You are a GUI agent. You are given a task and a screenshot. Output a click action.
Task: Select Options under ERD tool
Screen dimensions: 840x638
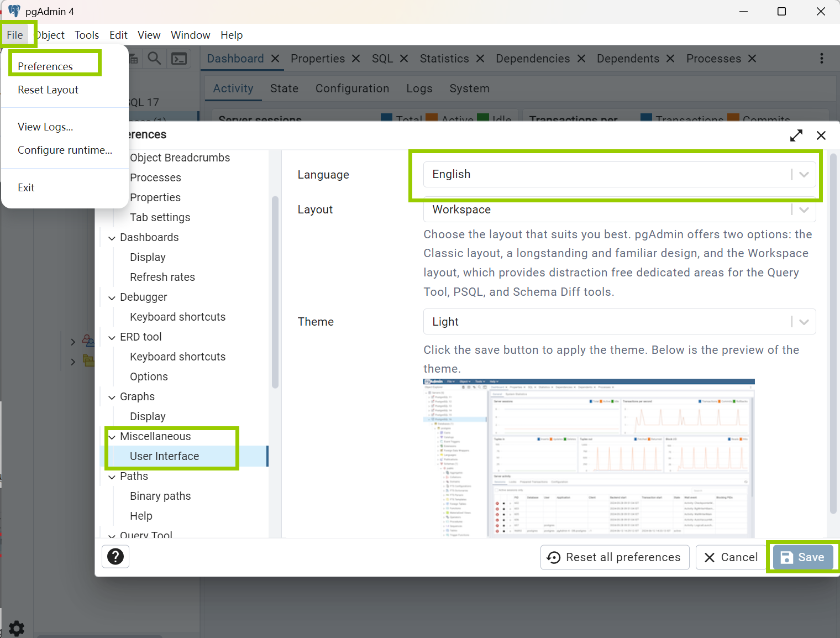(149, 376)
